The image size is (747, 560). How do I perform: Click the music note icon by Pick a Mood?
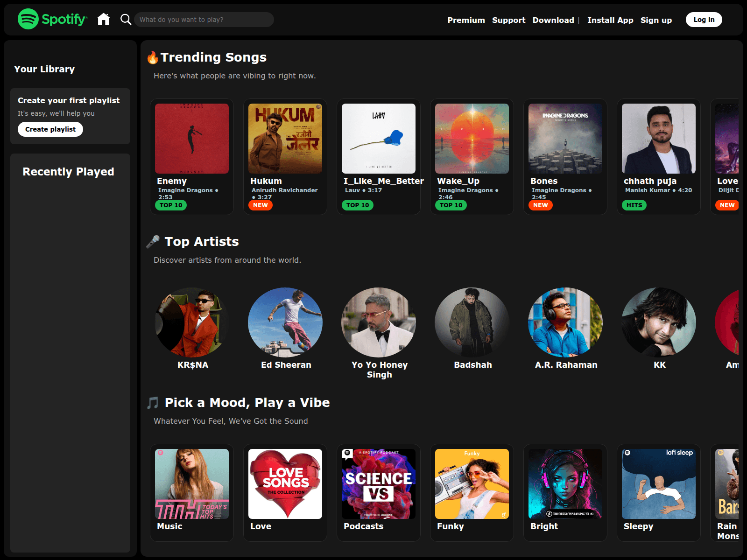pyautogui.click(x=153, y=402)
